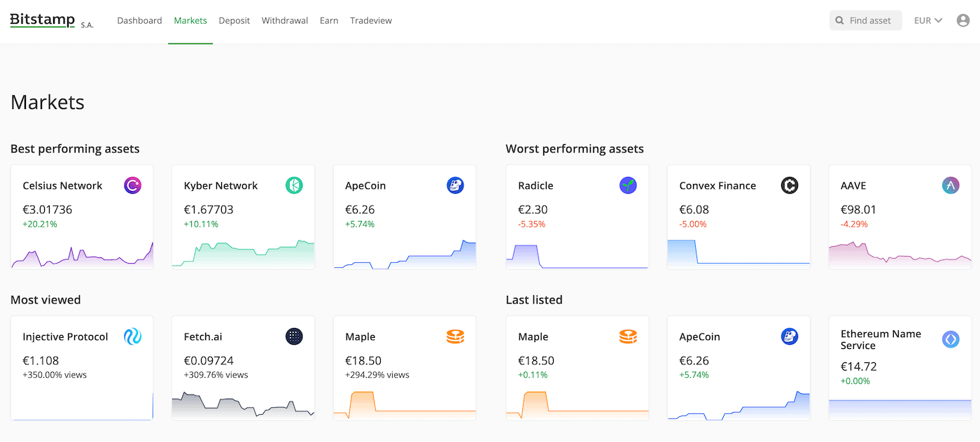This screenshot has height=442, width=980.
Task: Open the Convex Finance price chart
Action: point(738,253)
